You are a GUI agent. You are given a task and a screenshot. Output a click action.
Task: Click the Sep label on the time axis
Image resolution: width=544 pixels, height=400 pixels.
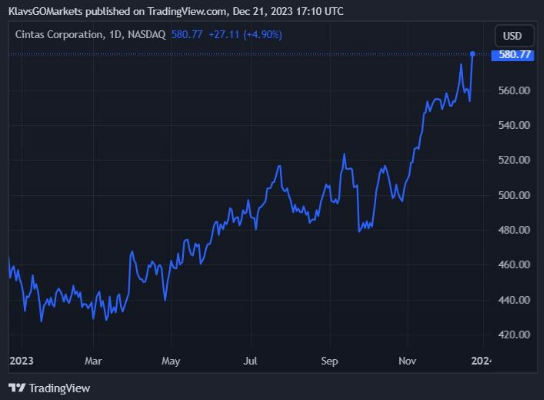click(x=330, y=361)
